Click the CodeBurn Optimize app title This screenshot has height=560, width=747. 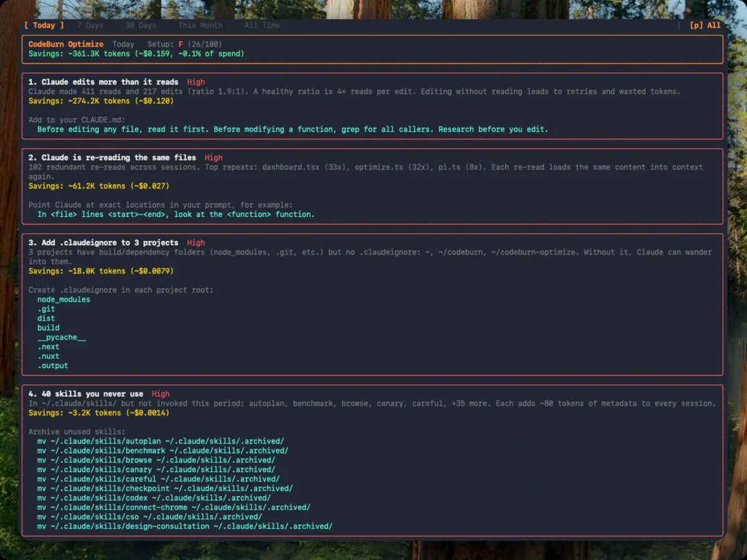coord(65,44)
